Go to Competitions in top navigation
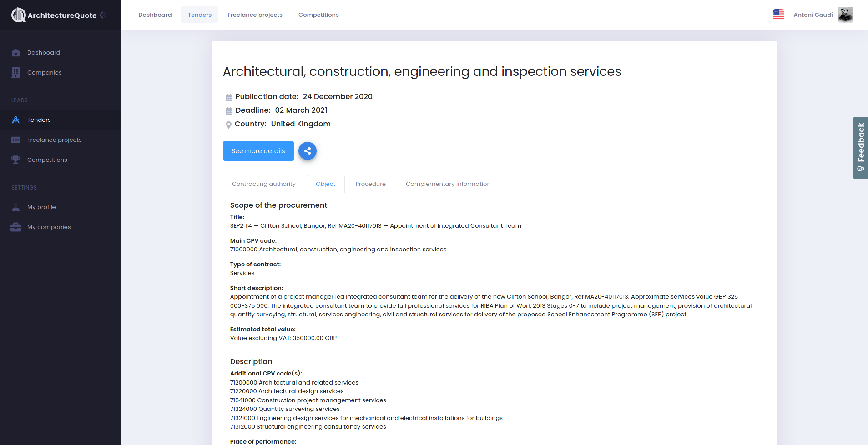Screen dimensions: 868x445 pos(318,15)
